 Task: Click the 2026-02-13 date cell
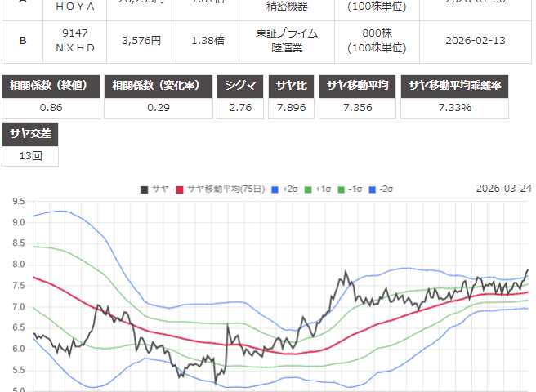click(474, 41)
